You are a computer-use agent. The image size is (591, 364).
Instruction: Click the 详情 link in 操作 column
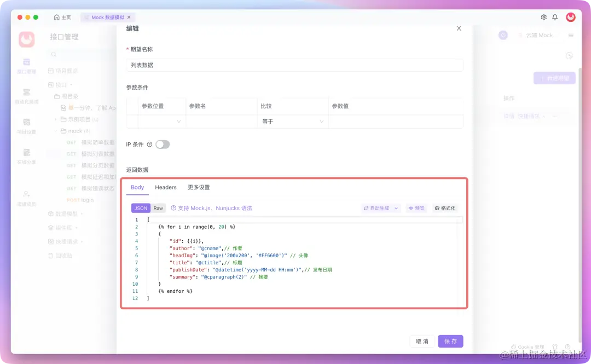click(509, 116)
